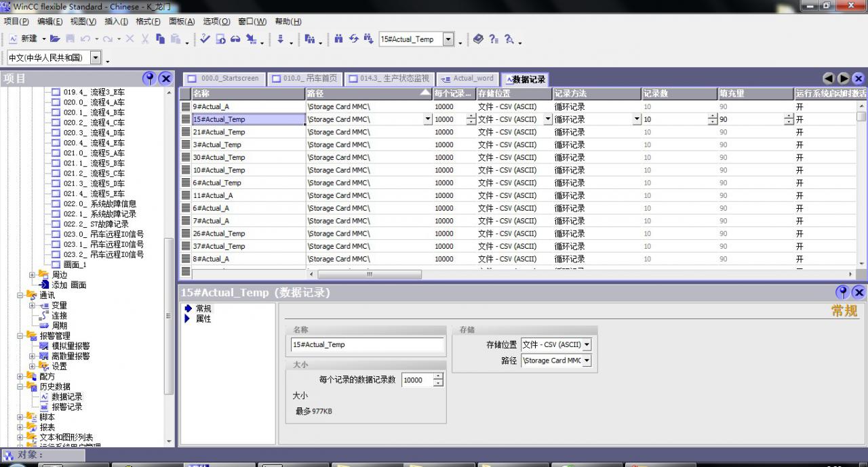Switch to the Actual_word tab
Screen dimensions: 868x467
pos(468,79)
